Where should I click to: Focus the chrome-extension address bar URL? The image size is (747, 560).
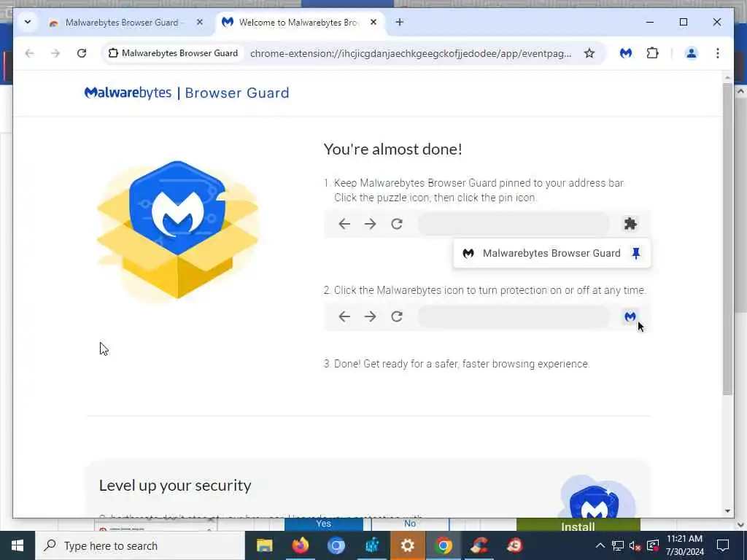pos(411,53)
